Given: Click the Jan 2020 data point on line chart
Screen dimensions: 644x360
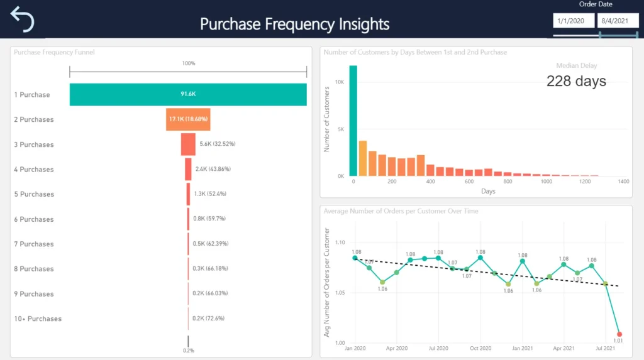Looking at the screenshot, I should pyautogui.click(x=355, y=258).
